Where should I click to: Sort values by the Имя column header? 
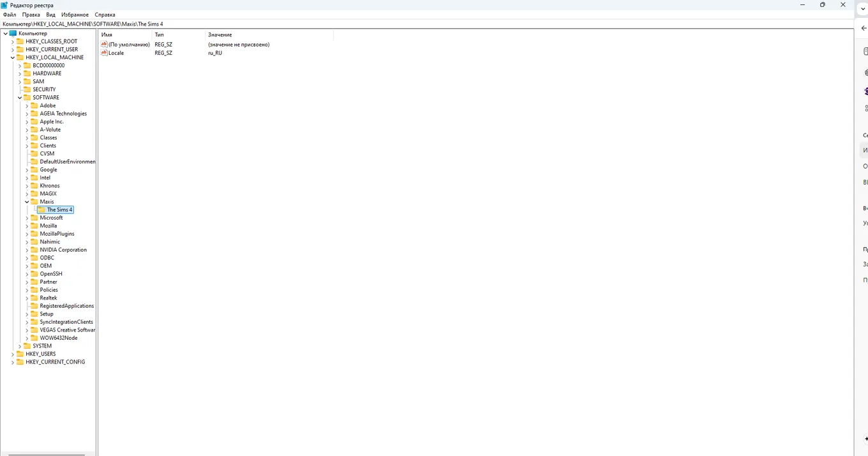tap(126, 34)
